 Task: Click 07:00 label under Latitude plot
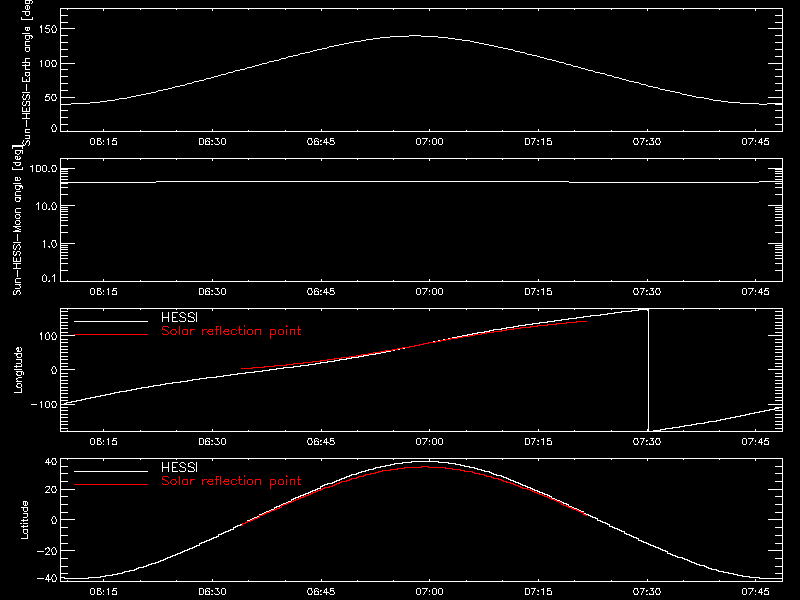(x=430, y=592)
